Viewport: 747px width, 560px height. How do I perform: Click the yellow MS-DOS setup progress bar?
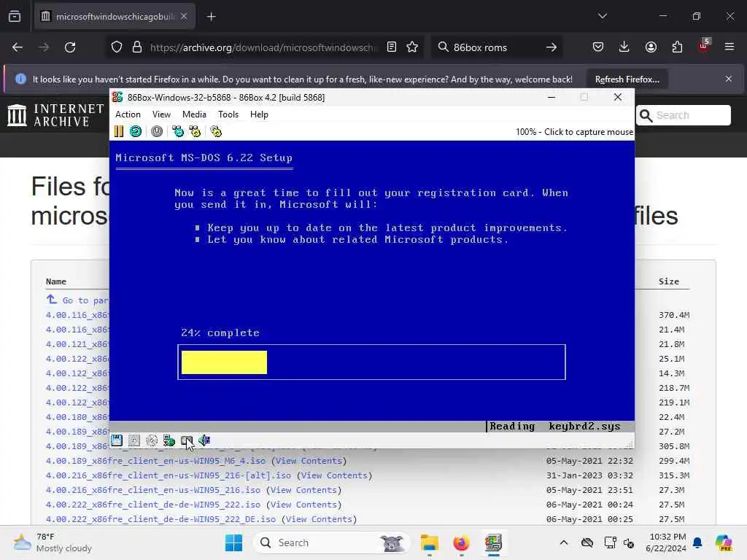[224, 362]
